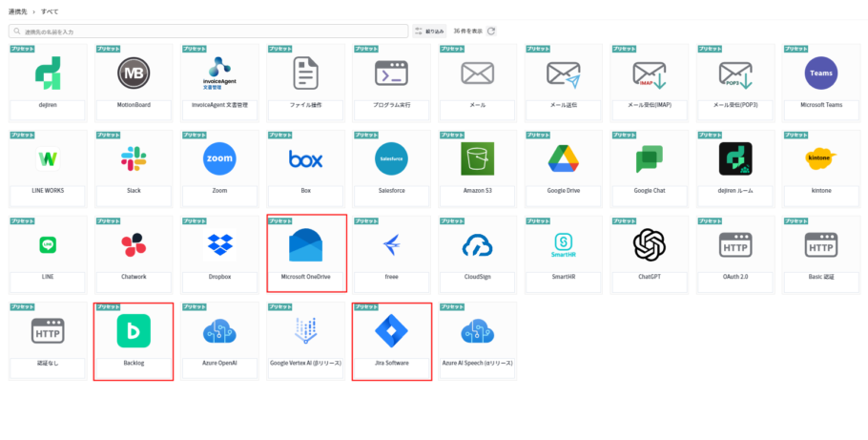Select the Azure AI Speech icon
This screenshot has height=440, width=868.
(x=478, y=331)
